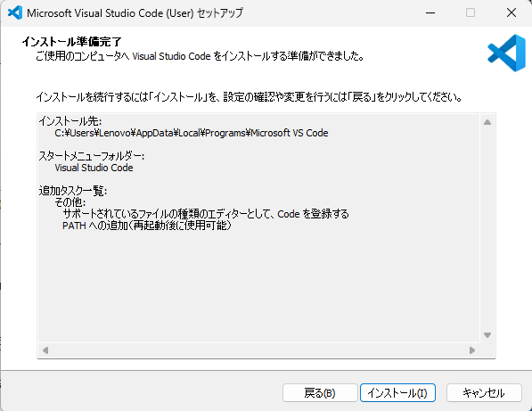Click the Visual Studio Code folder name line
The width and height of the screenshot is (532, 411).
94,168
